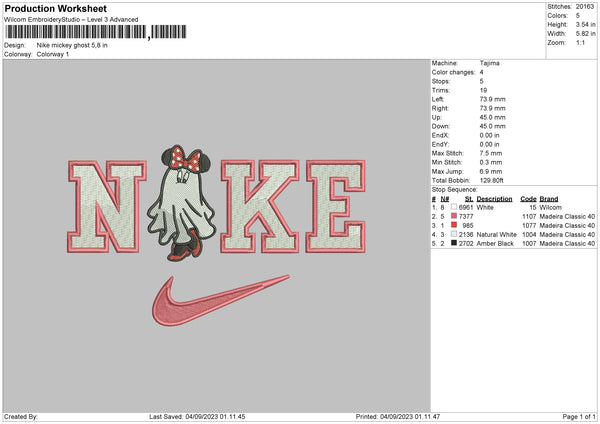Click the Natural White description text
Viewport: 600px width, 424px height.
click(496, 235)
